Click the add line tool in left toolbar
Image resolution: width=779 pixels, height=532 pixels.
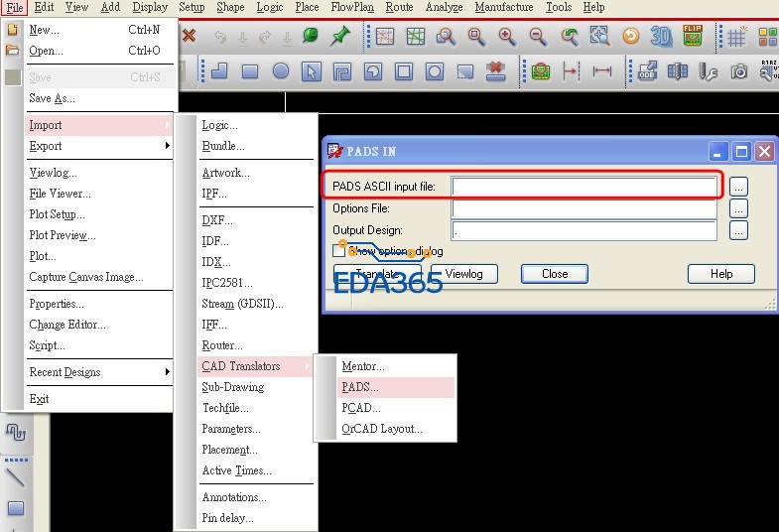[x=15, y=477]
